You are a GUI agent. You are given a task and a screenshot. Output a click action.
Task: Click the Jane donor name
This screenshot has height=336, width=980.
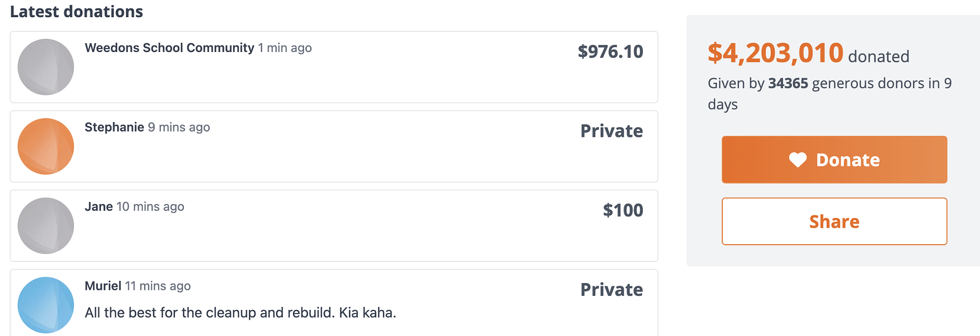(x=98, y=207)
